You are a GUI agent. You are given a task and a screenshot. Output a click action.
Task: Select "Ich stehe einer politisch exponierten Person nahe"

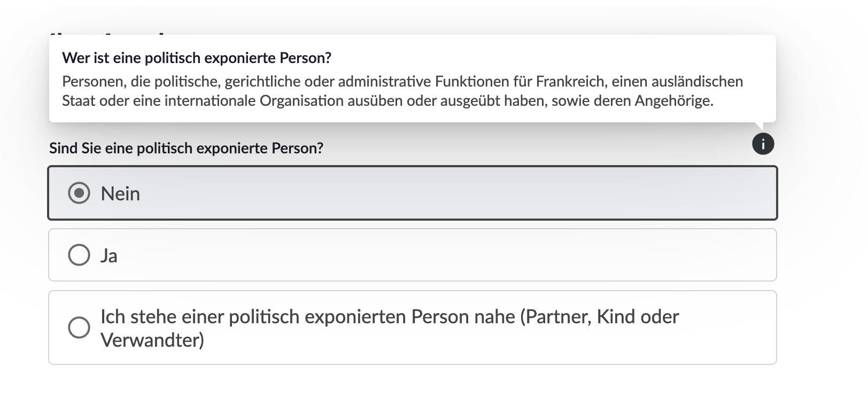(79, 328)
